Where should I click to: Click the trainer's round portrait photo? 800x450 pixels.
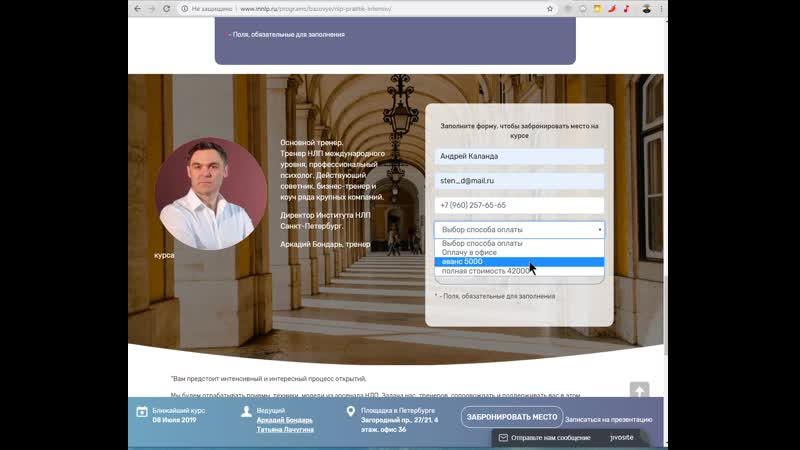(x=211, y=194)
